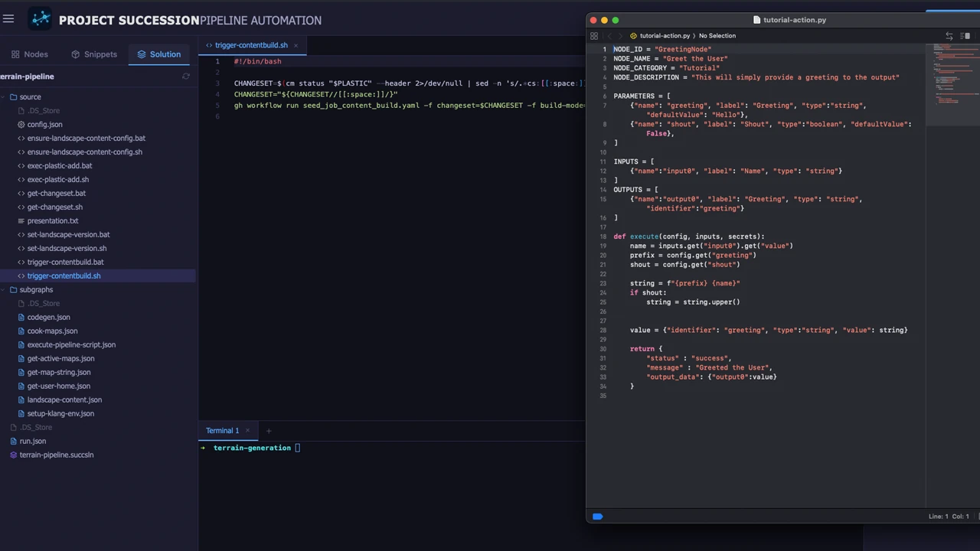Screen dimensions: 980x551
Task: Add a new terminal with plus icon
Action: coord(268,431)
